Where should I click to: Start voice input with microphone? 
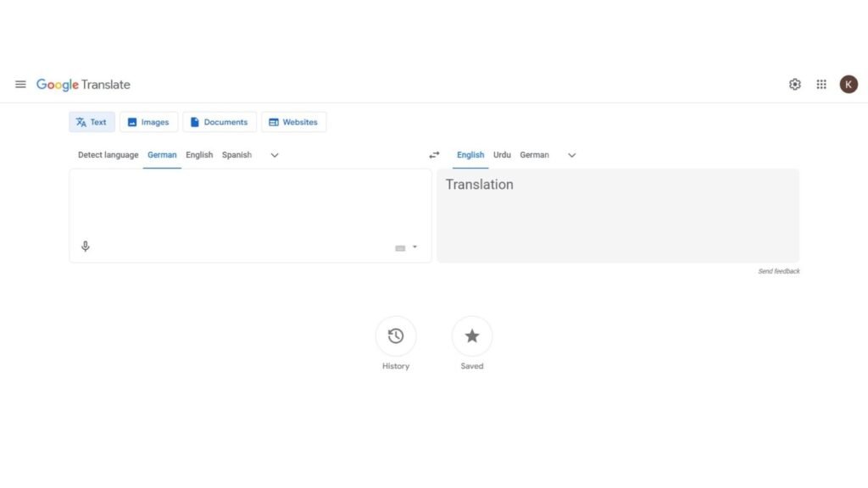click(86, 247)
